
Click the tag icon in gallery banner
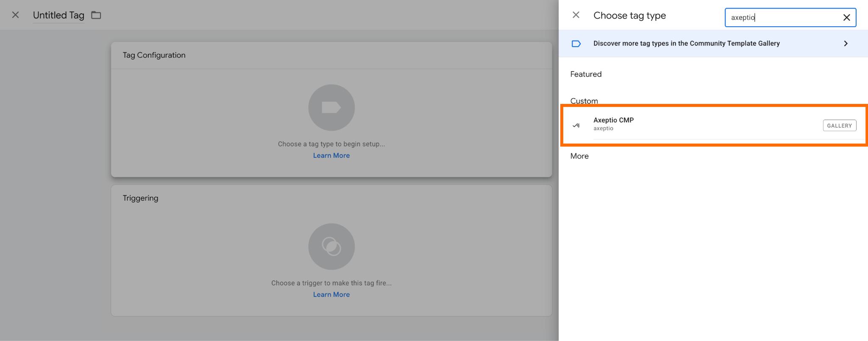click(x=576, y=44)
